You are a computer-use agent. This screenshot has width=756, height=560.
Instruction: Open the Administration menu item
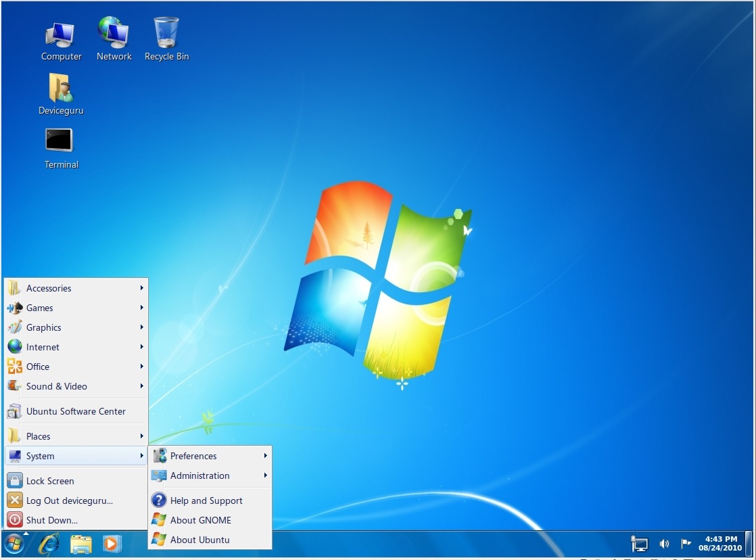(x=210, y=475)
